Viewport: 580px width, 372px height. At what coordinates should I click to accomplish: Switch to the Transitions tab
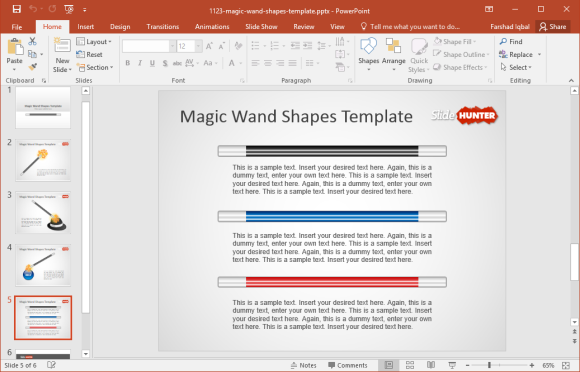(163, 27)
